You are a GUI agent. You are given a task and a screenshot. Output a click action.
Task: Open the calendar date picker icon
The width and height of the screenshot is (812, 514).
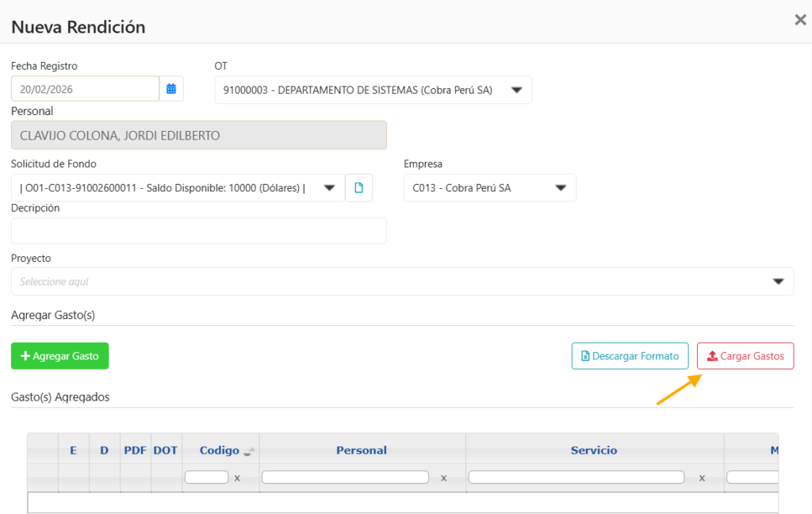tap(170, 89)
